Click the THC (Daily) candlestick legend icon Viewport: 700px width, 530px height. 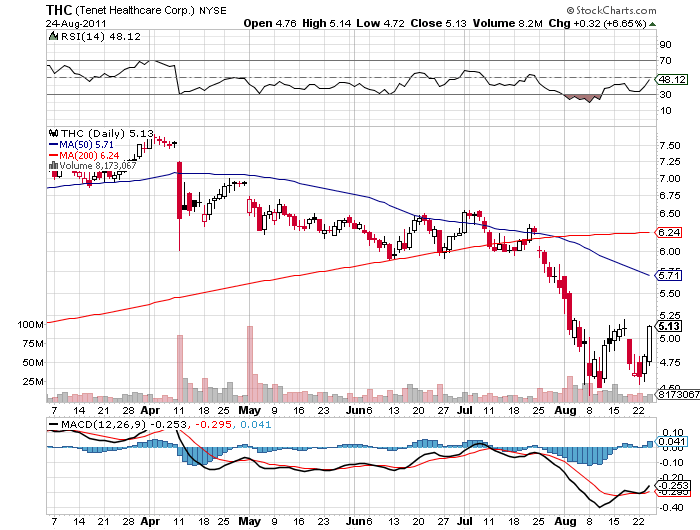pos(54,133)
